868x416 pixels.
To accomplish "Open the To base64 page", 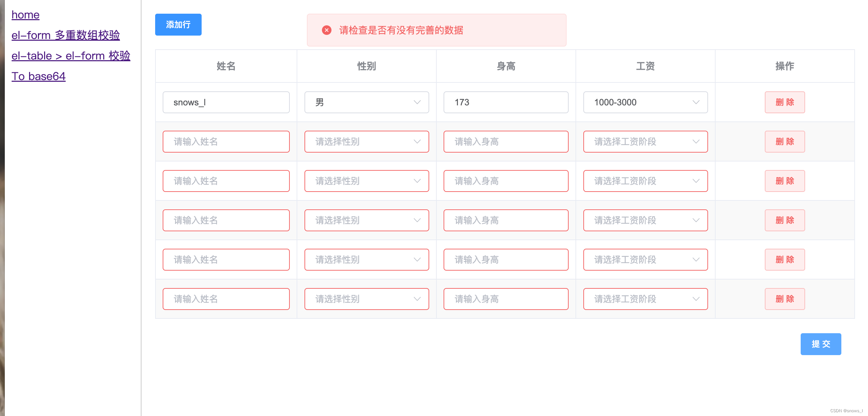I will click(39, 76).
